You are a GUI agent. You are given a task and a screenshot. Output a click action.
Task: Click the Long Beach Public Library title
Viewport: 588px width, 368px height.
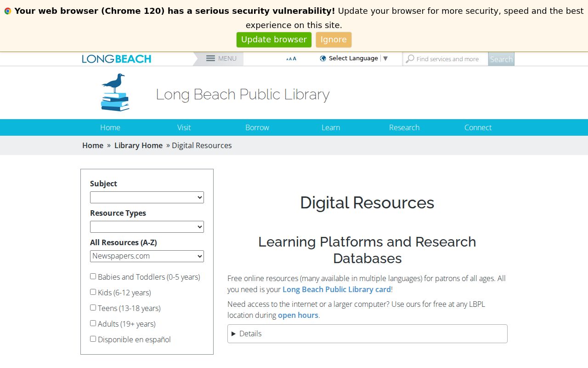[x=243, y=94]
